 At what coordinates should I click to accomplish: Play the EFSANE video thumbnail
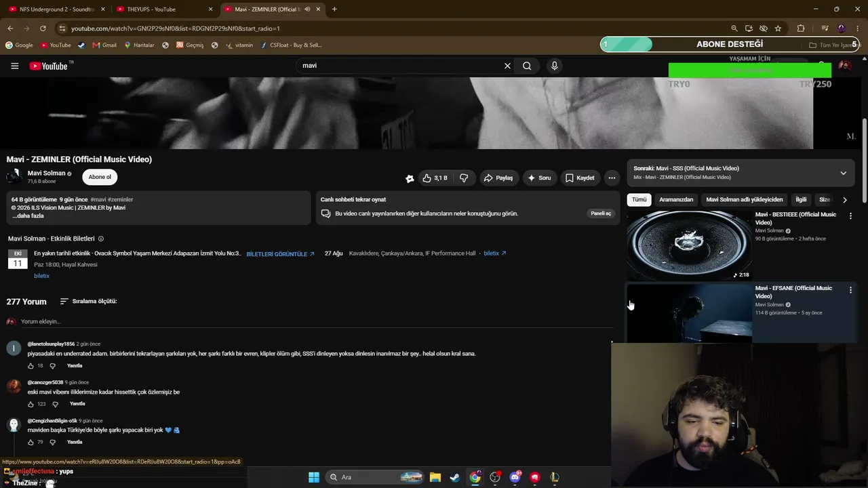689,313
